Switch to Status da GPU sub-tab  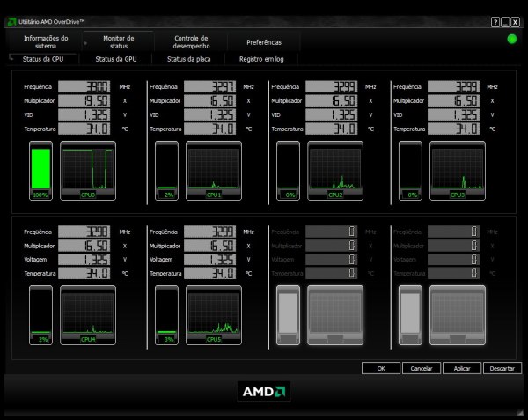tap(116, 59)
